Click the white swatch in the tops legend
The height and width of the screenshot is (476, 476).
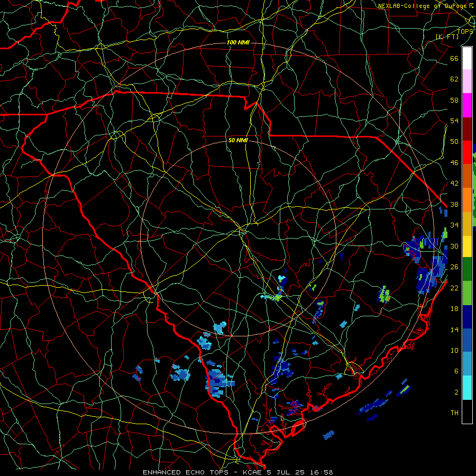point(467,58)
